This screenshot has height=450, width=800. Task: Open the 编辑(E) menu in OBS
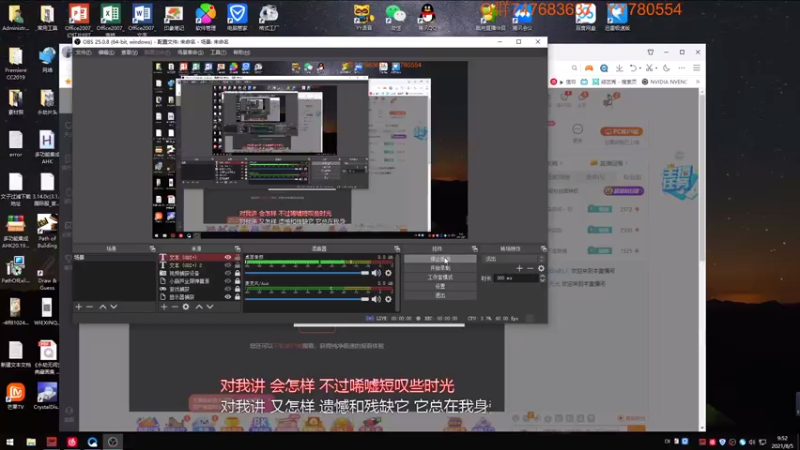106,53
